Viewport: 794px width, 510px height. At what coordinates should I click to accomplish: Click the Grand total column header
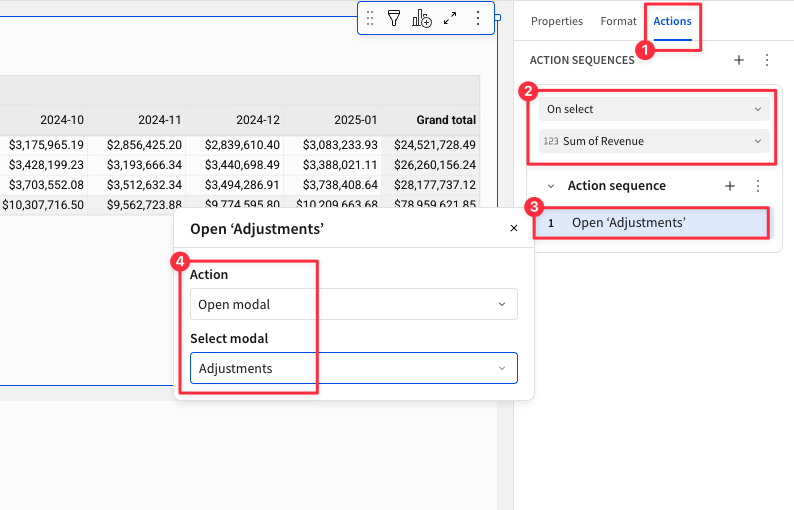[x=445, y=120]
